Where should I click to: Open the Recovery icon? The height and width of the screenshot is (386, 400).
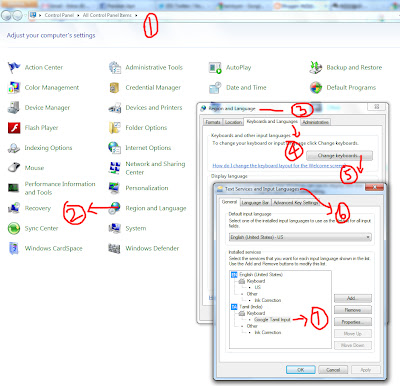[14, 208]
